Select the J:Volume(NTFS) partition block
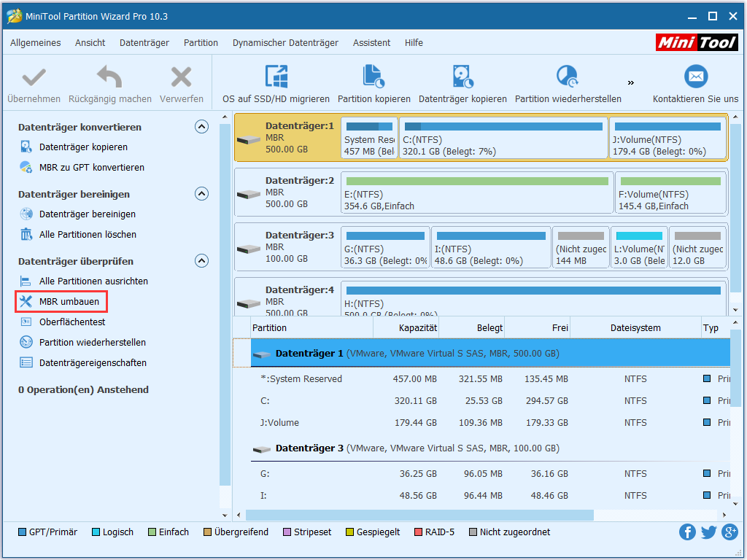The height and width of the screenshot is (560, 747). [667, 138]
